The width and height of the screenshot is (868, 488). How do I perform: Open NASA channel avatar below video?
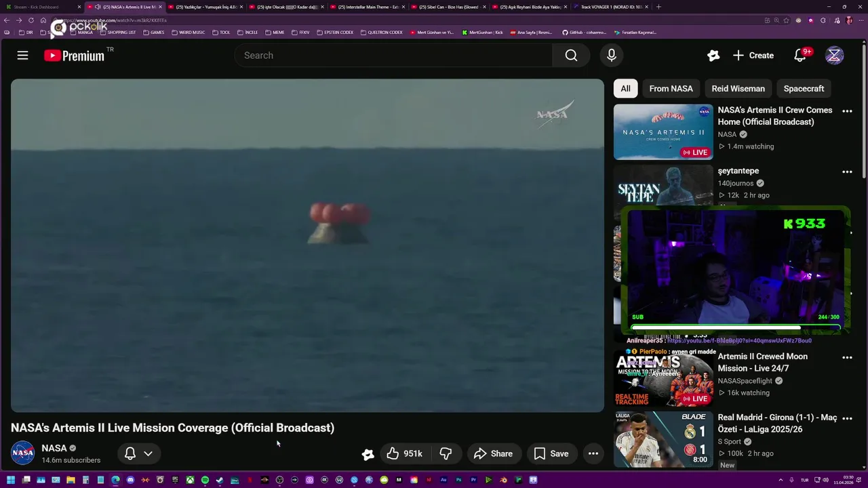[x=22, y=453]
